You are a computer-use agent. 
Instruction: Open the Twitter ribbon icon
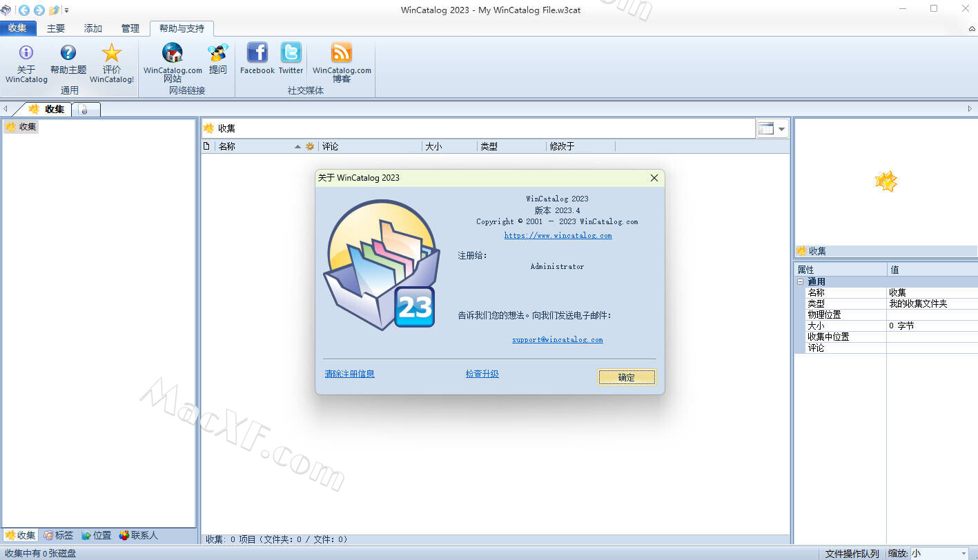pos(291,53)
